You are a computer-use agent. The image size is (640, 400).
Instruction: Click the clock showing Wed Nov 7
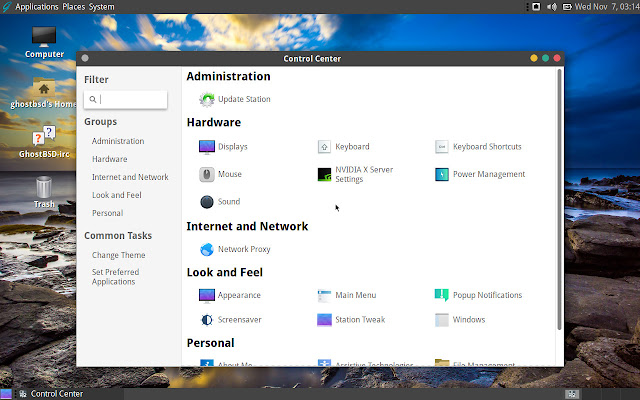pyautogui.click(x=607, y=7)
